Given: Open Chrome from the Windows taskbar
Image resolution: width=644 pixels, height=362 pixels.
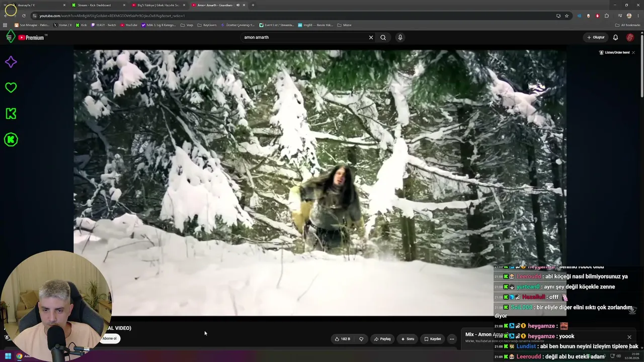Looking at the screenshot, I should point(19,356).
